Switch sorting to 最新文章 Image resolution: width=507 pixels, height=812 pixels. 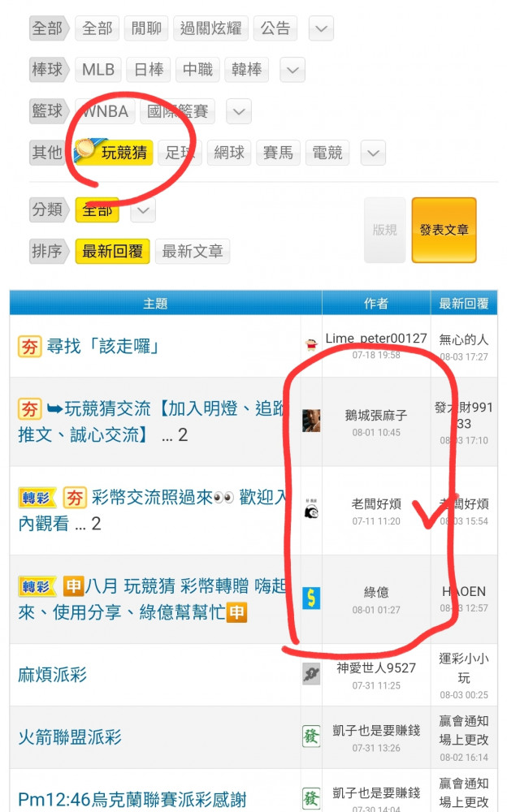point(193,252)
